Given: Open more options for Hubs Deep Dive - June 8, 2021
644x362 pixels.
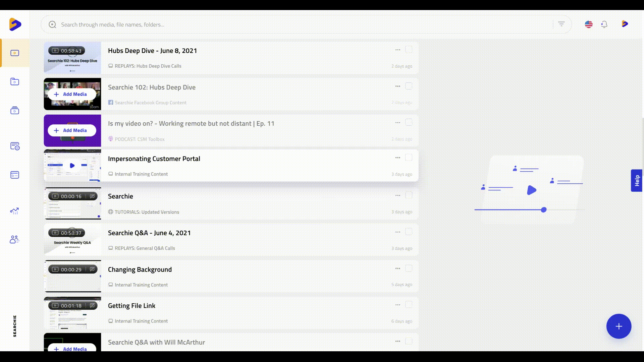Looking at the screenshot, I should tap(398, 50).
